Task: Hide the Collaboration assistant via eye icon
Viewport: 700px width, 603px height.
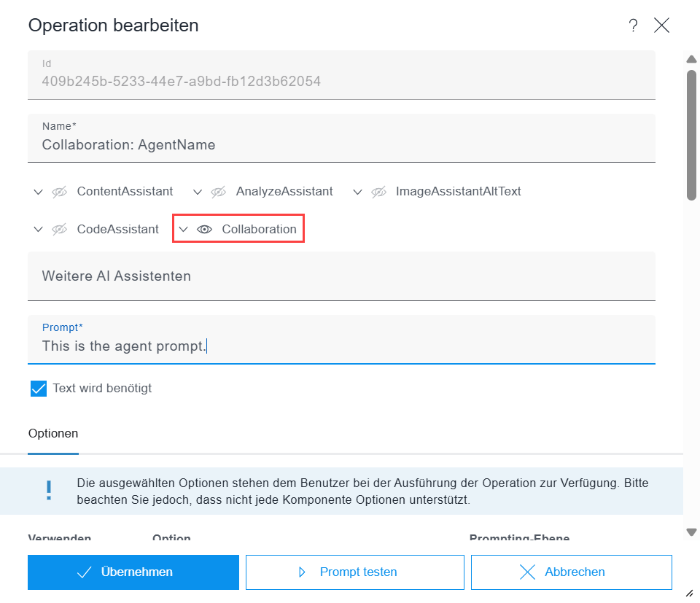Action: pyautogui.click(x=204, y=229)
